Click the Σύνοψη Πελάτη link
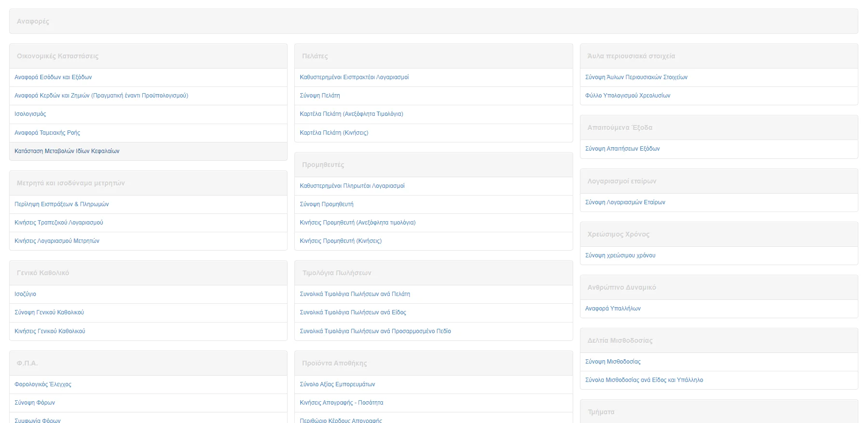868x423 pixels. point(320,96)
